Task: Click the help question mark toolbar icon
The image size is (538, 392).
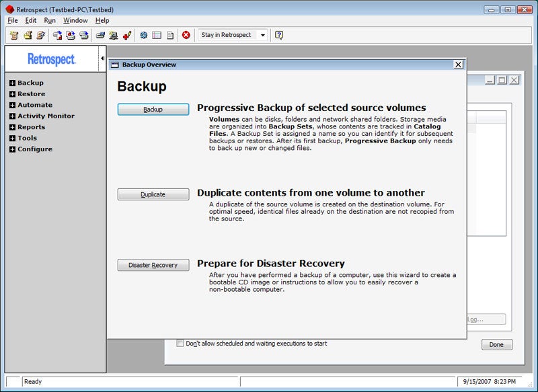Action: pyautogui.click(x=279, y=35)
